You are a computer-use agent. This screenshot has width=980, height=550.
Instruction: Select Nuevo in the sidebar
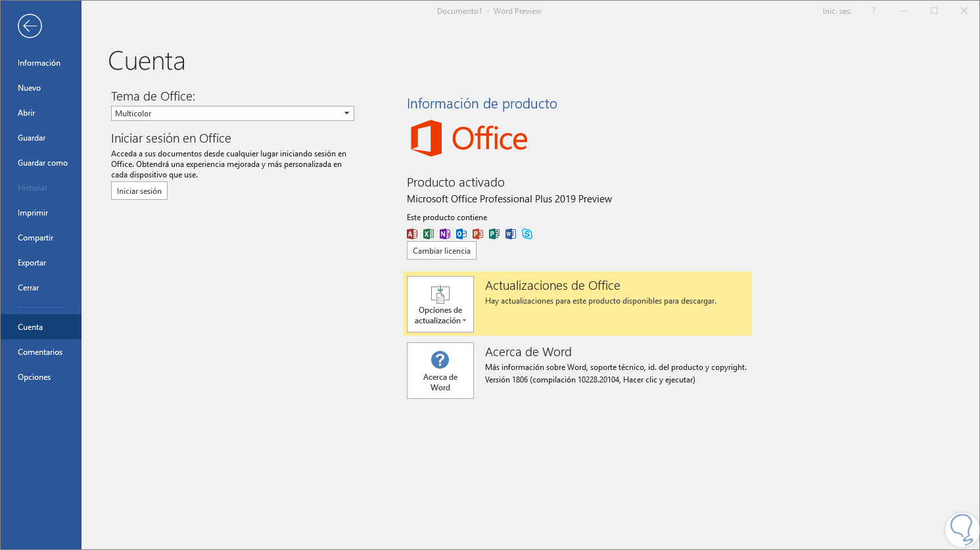[x=29, y=88]
